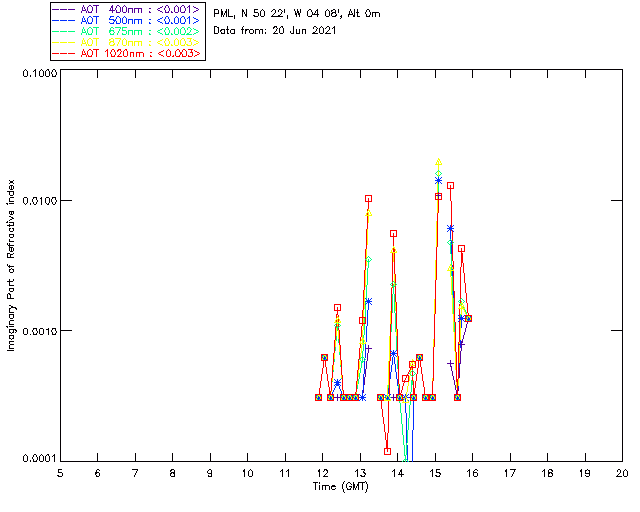Click the 0.0001 y-axis label
Viewport: 640px width, 512px height.
coord(39,459)
